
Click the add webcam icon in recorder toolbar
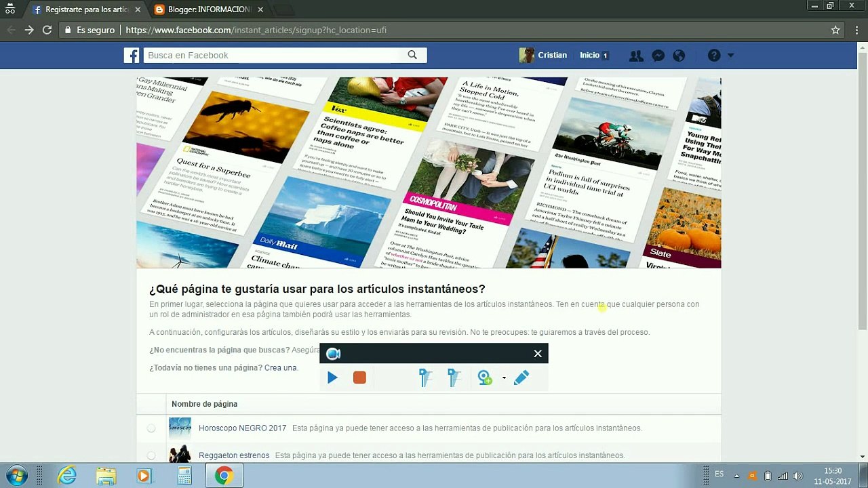(x=485, y=378)
